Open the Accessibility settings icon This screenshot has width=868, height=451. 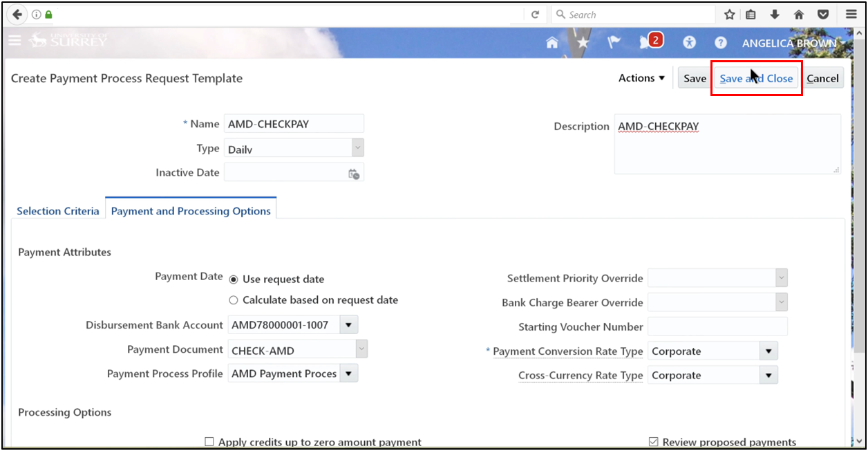(689, 42)
